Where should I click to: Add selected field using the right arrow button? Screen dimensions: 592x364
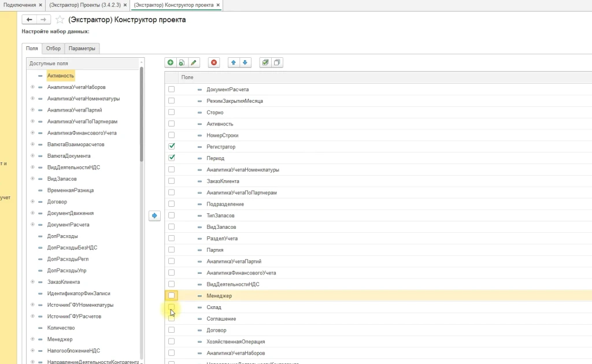pyautogui.click(x=154, y=216)
